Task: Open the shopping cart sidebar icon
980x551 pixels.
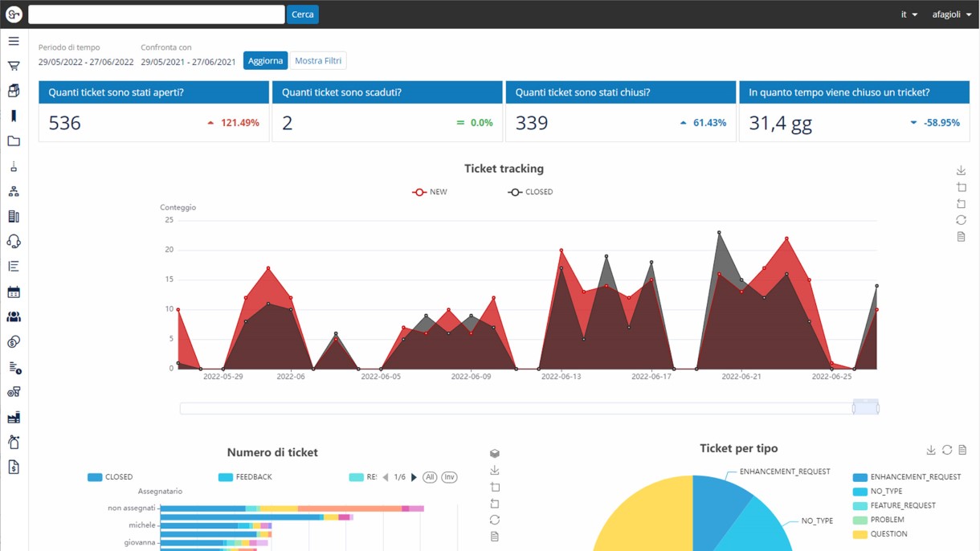Action: (14, 66)
